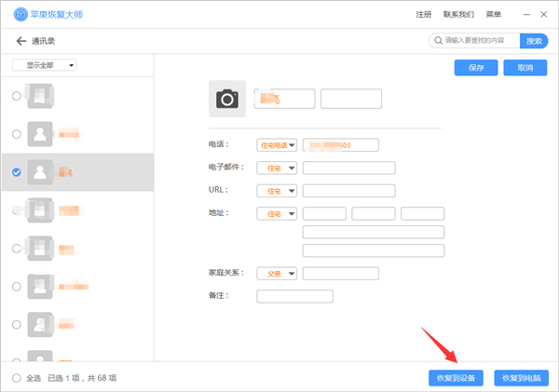Click the 恢复到设备 button
559x392 pixels.
pyautogui.click(x=456, y=377)
